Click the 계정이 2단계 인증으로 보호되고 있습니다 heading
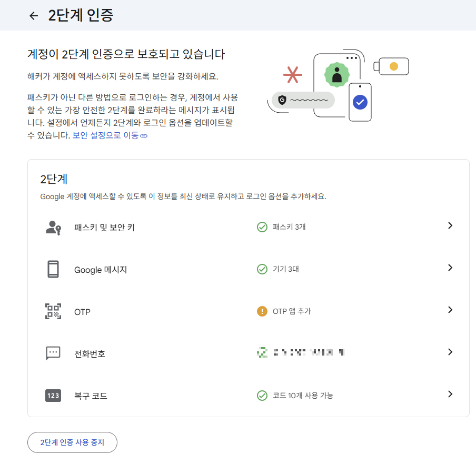The image size is (476, 463). coord(126,54)
